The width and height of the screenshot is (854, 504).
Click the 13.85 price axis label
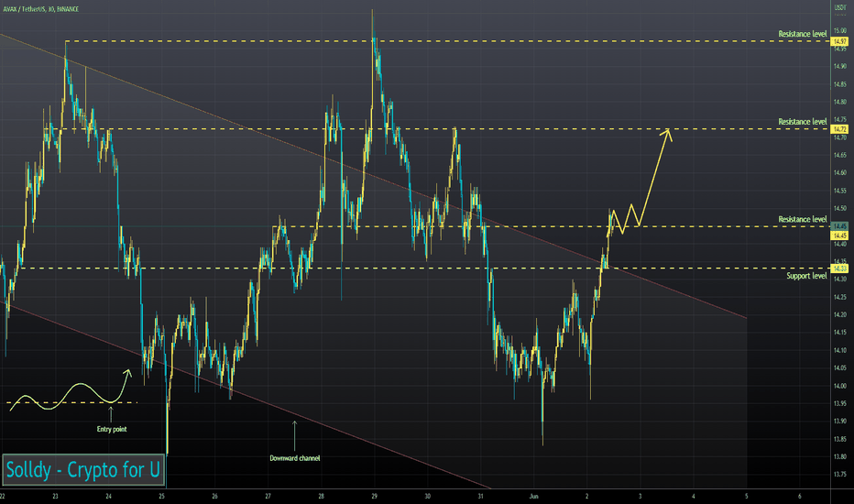pos(840,439)
